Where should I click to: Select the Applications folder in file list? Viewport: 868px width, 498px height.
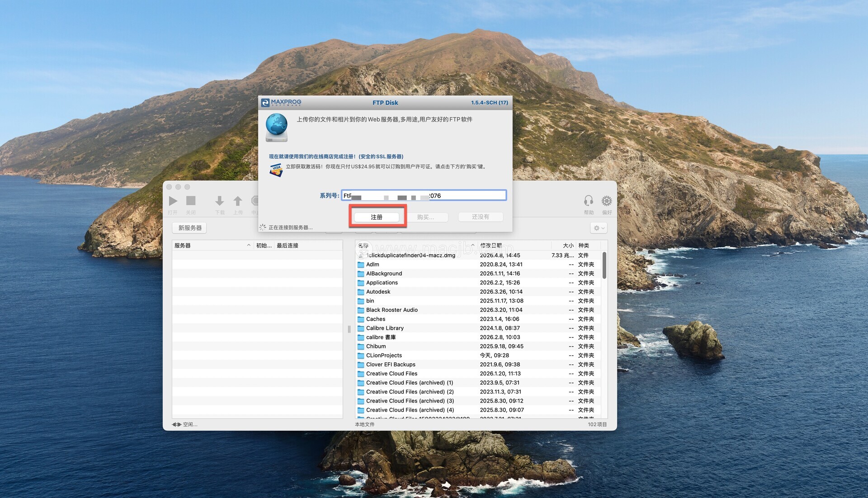point(382,283)
